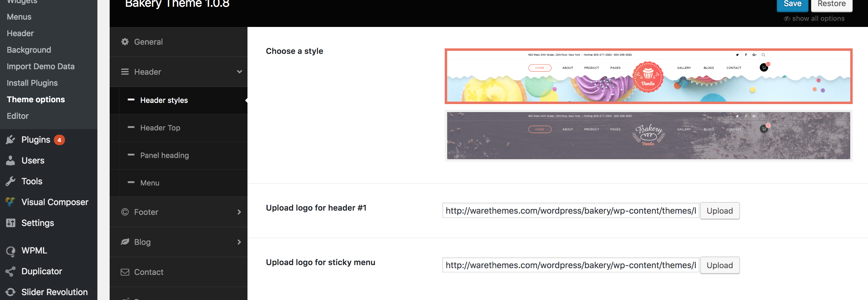868x300 pixels.
Task: Click the Visual Composer icon
Action: point(10,202)
